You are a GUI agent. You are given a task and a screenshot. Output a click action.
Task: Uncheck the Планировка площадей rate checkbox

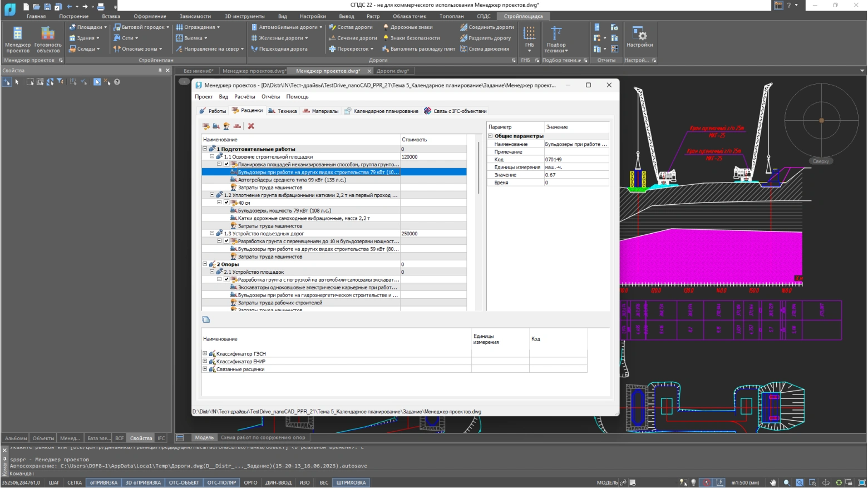click(226, 164)
